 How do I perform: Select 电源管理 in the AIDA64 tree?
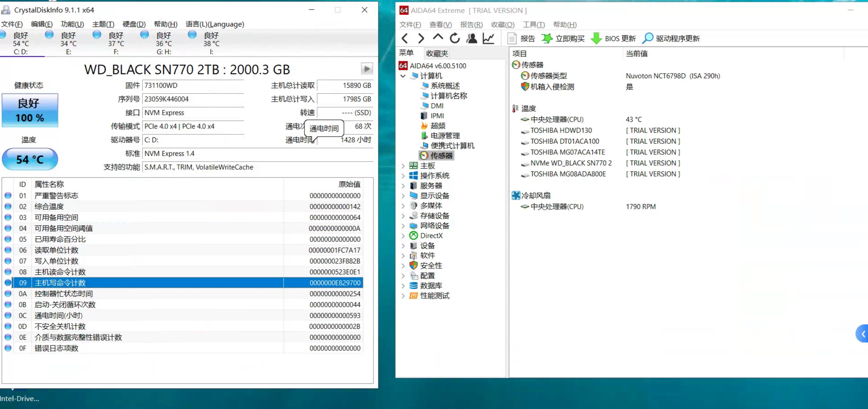click(x=440, y=136)
